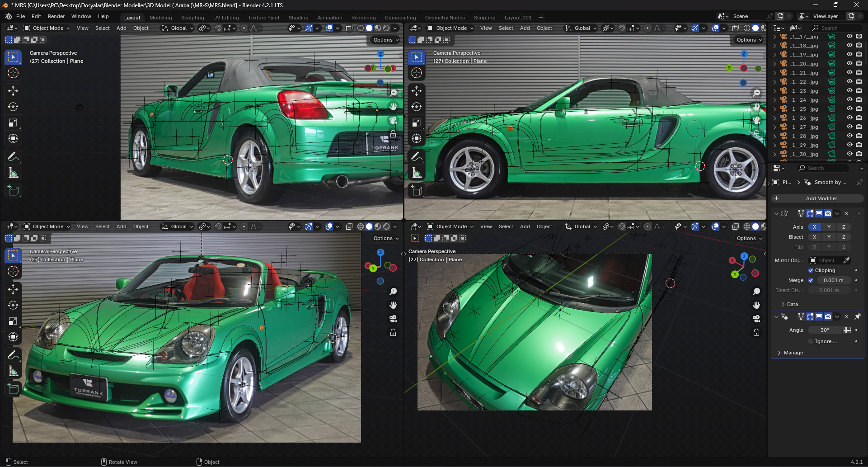Click the camera view icon in bottom-right viewport
This screenshot has height=467, width=868.
pos(756,319)
